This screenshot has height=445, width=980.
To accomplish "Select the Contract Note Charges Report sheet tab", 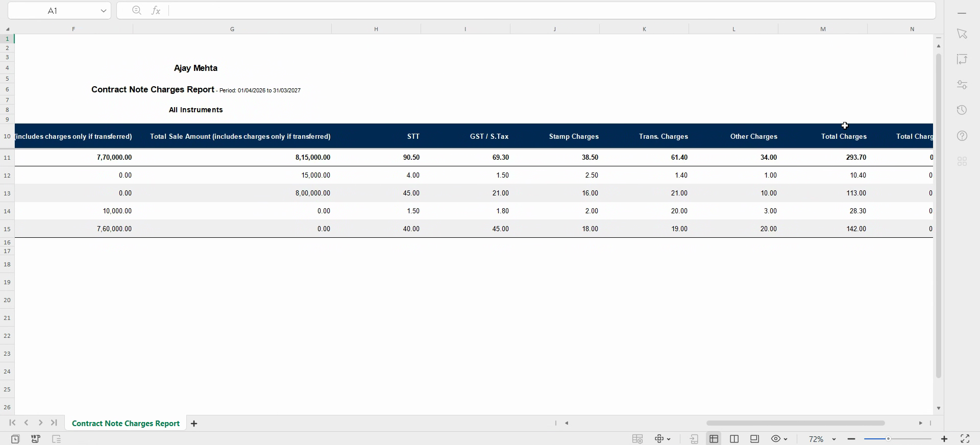I will (x=126, y=424).
